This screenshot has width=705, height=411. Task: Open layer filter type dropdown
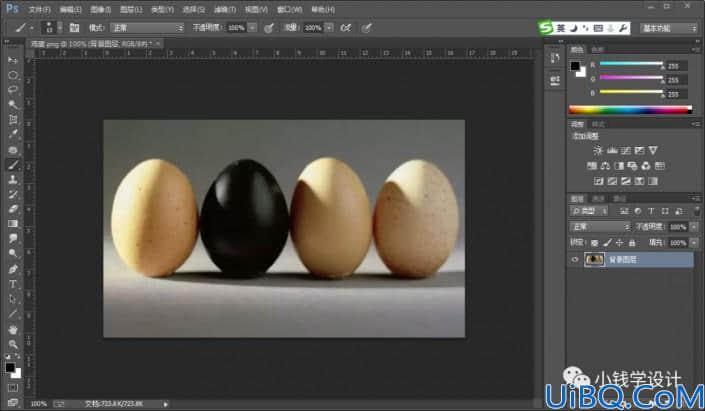pyautogui.click(x=589, y=211)
